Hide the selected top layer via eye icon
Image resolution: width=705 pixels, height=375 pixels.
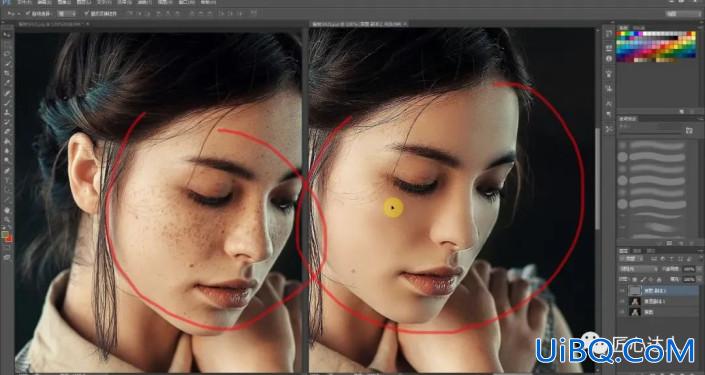(x=622, y=291)
